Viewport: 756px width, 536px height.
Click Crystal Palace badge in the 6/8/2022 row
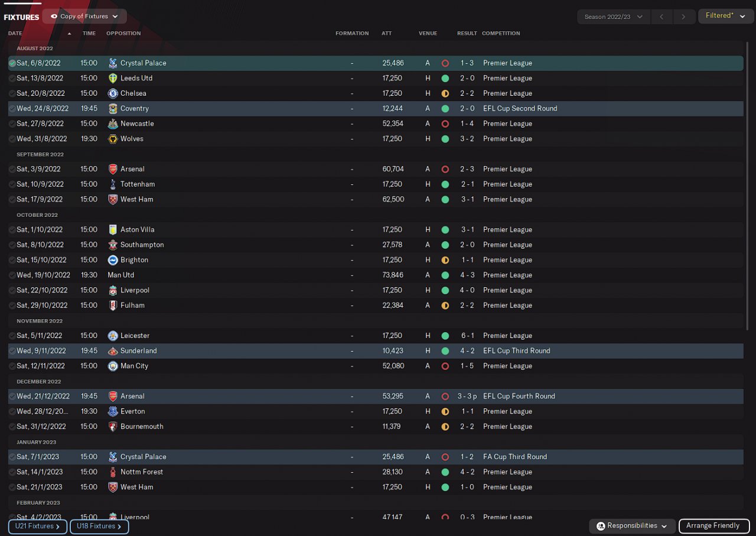pos(113,63)
